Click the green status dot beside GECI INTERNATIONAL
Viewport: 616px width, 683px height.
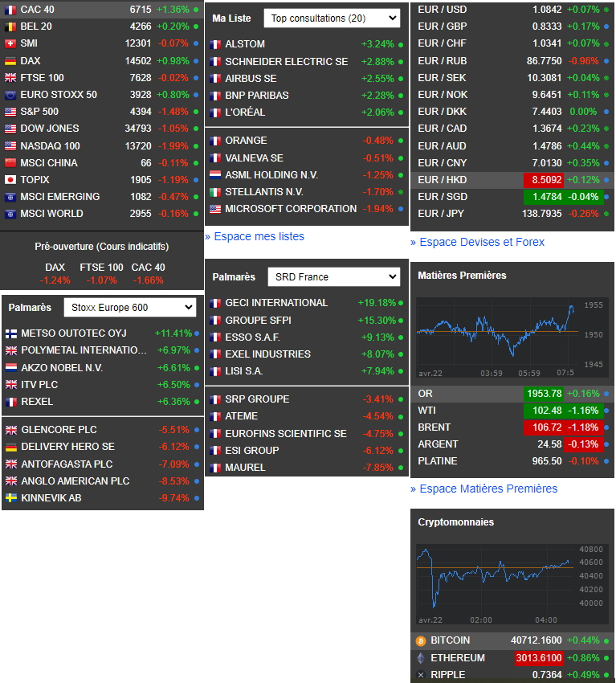click(401, 303)
